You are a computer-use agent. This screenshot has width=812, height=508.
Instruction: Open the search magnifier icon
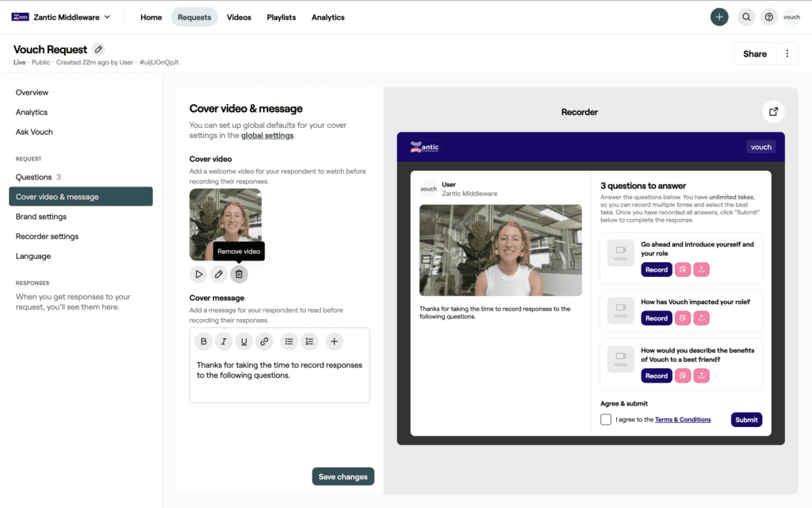point(746,17)
